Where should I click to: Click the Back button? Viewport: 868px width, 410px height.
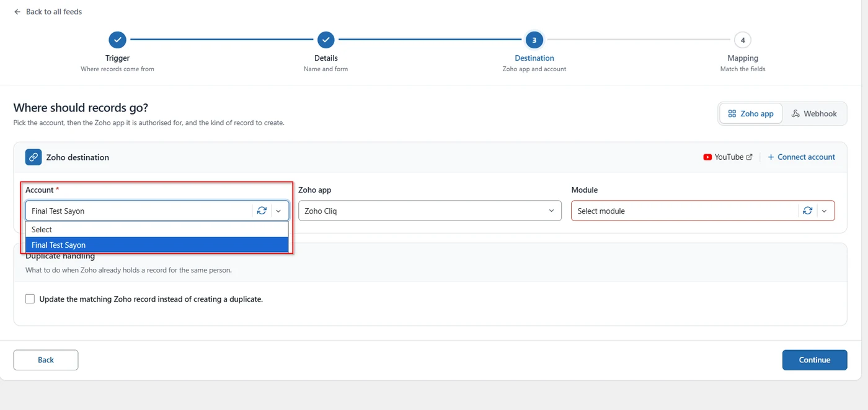[x=46, y=360]
